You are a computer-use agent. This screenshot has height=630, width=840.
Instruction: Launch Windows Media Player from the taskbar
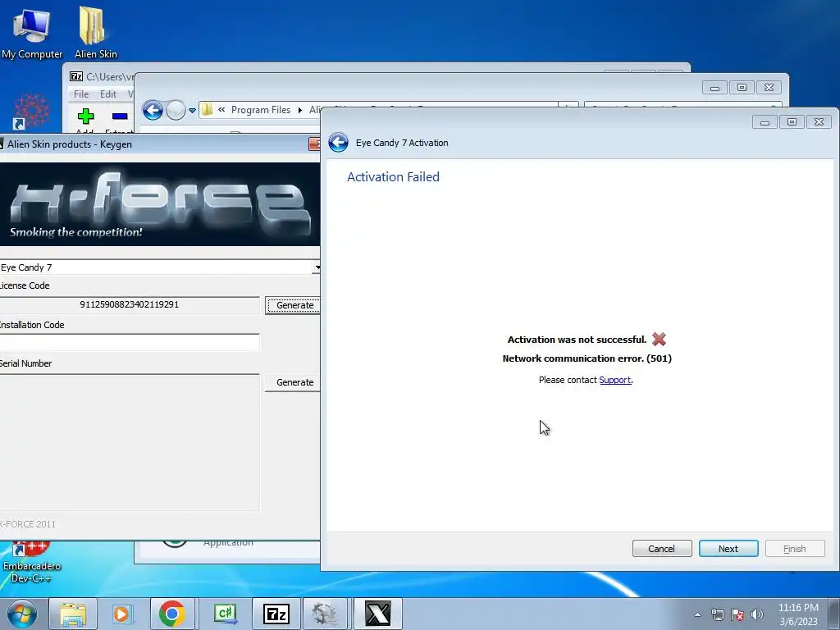[121, 614]
